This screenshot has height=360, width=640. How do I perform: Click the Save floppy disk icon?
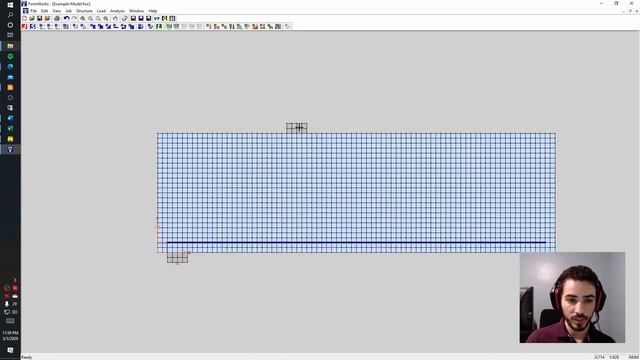[x=40, y=18]
